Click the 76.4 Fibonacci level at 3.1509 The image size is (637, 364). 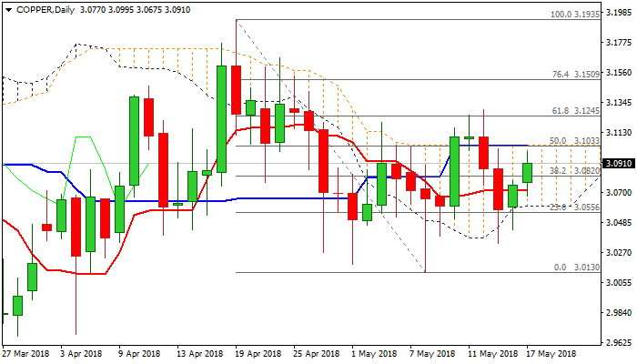pyautogui.click(x=572, y=75)
